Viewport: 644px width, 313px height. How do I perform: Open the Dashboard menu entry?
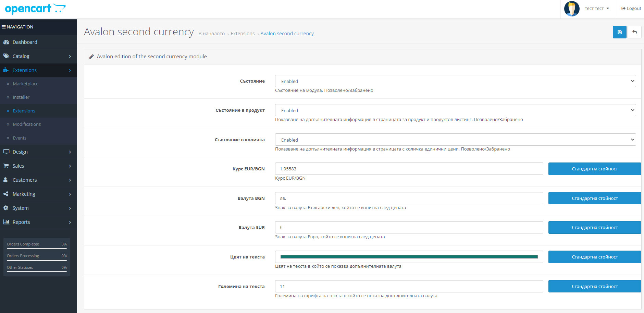[38, 42]
